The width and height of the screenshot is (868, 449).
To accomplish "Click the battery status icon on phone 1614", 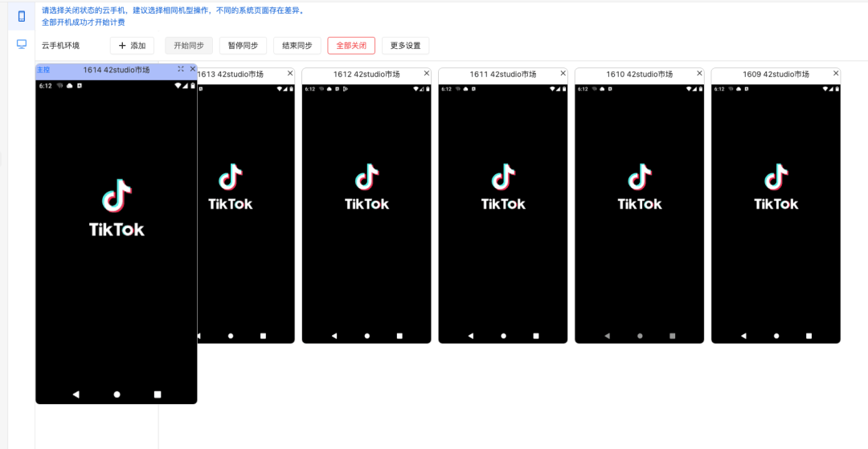I will [193, 86].
